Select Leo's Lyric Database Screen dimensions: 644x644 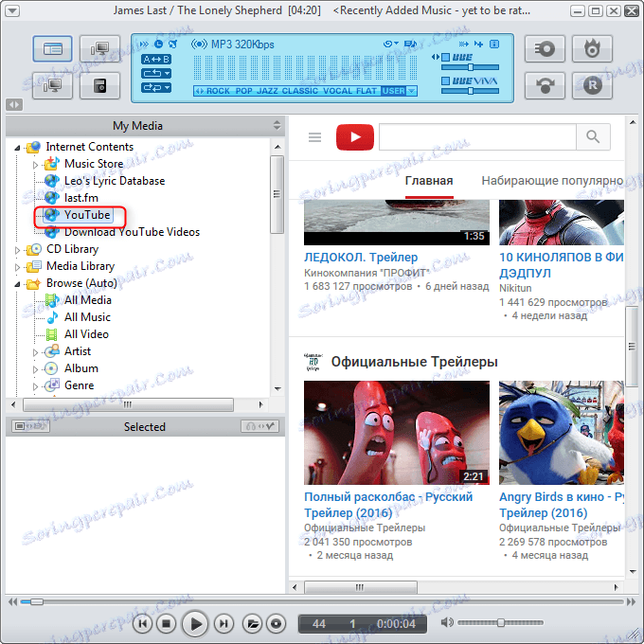tap(115, 181)
